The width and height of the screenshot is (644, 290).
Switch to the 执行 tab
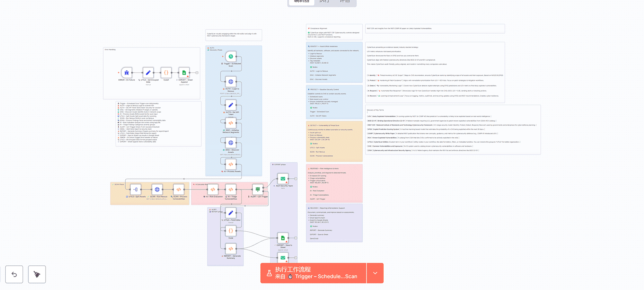tap(324, 2)
